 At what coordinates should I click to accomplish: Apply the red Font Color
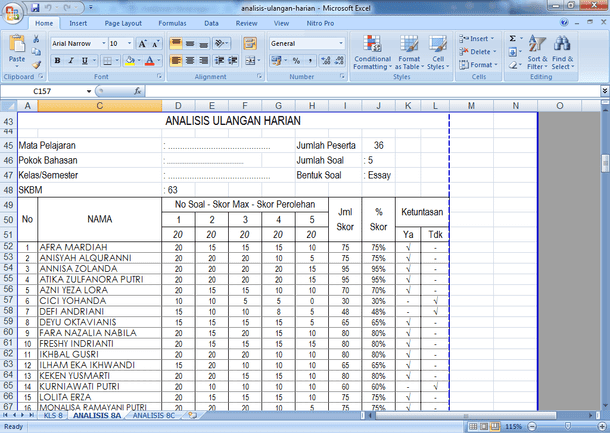point(149,61)
